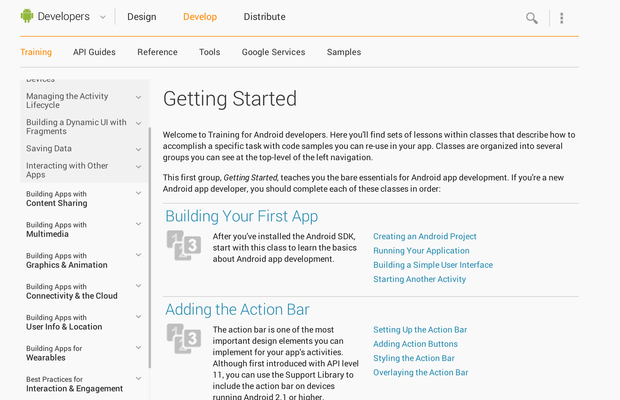Click the Adding the Action Bar class icon
Screen dimensions: 620x400
click(182, 338)
